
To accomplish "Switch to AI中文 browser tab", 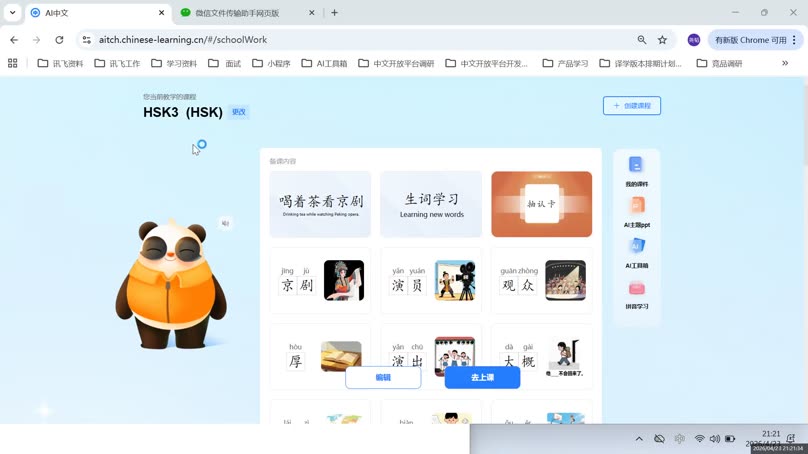I will (x=97, y=13).
